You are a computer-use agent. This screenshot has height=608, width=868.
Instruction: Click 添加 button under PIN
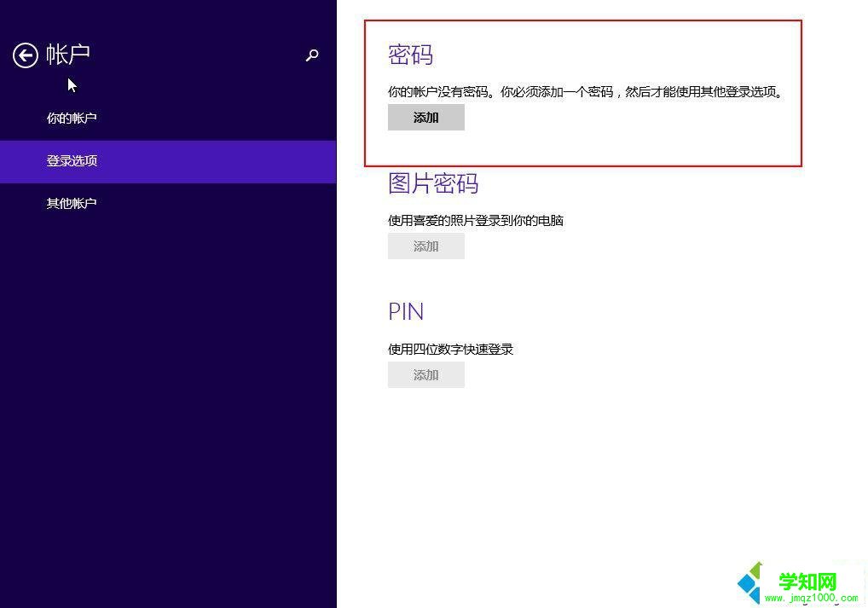(425, 375)
